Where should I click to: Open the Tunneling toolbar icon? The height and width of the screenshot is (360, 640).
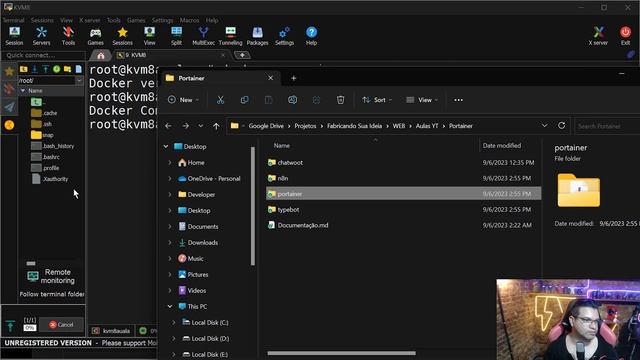coord(230,36)
